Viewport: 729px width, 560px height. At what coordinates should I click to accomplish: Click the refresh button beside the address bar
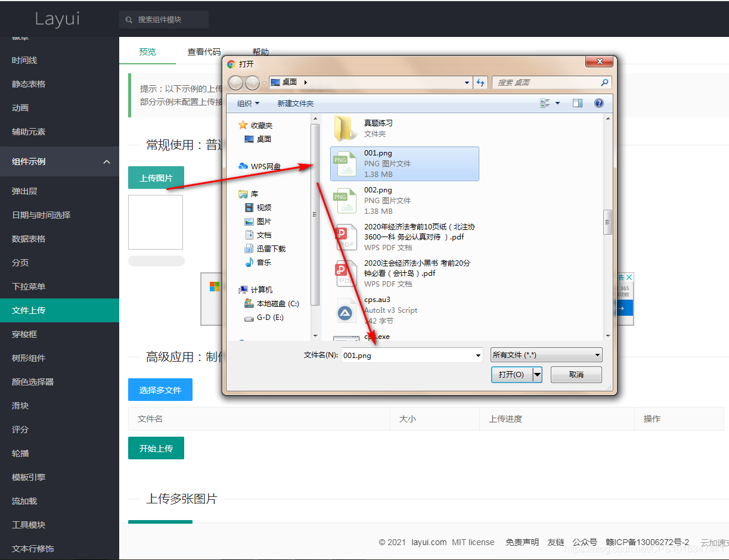[481, 83]
